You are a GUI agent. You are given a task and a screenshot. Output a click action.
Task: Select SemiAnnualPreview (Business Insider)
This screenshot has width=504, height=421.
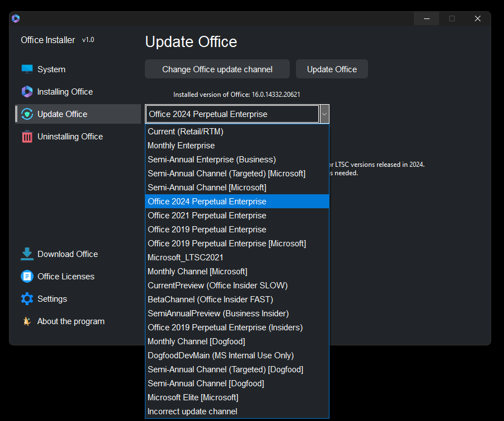coord(237,314)
